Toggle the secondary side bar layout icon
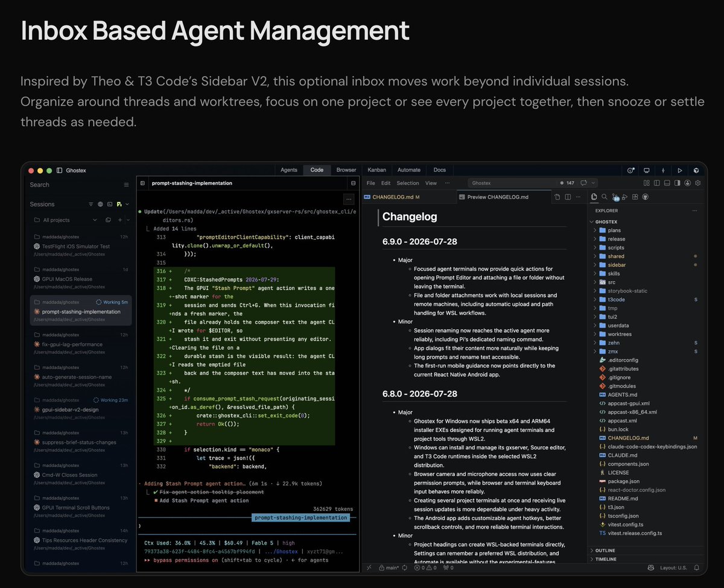 tap(677, 183)
